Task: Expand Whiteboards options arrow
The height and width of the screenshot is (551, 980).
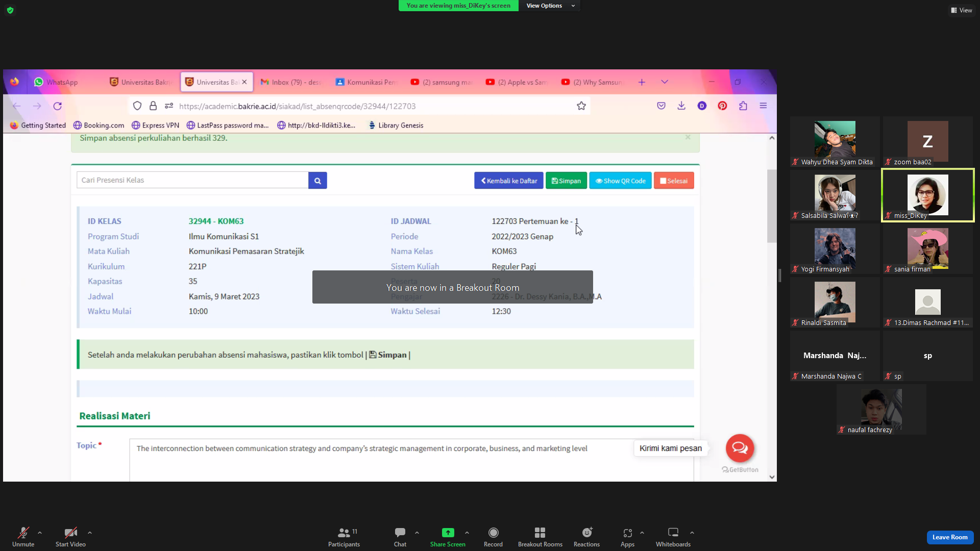Action: tap(692, 533)
